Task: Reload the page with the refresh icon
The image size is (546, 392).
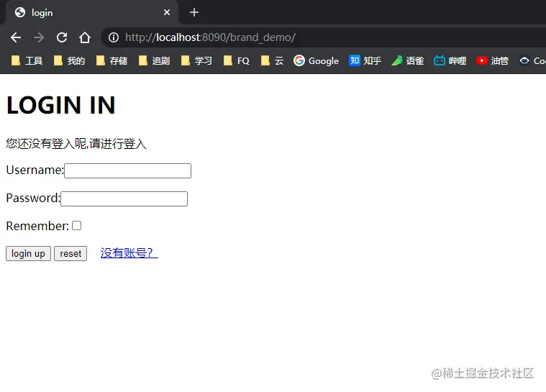Action: point(62,37)
